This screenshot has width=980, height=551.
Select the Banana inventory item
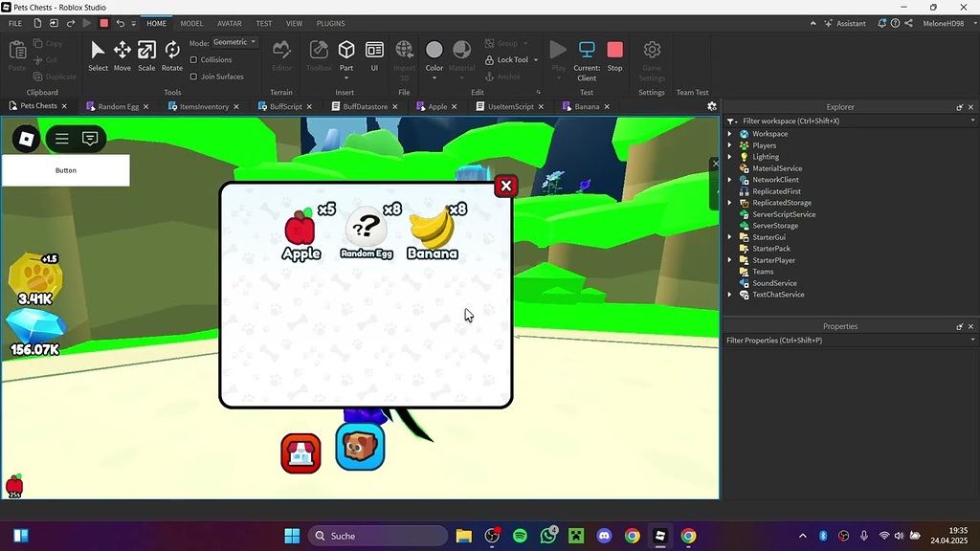pos(434,231)
